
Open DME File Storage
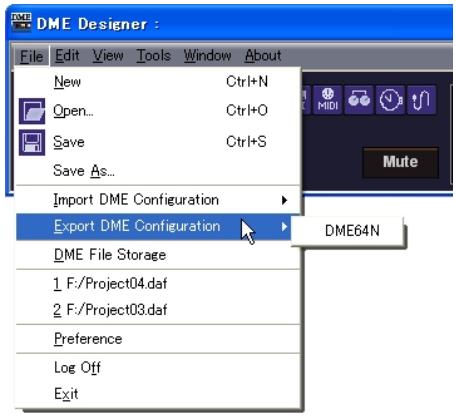(158, 255)
